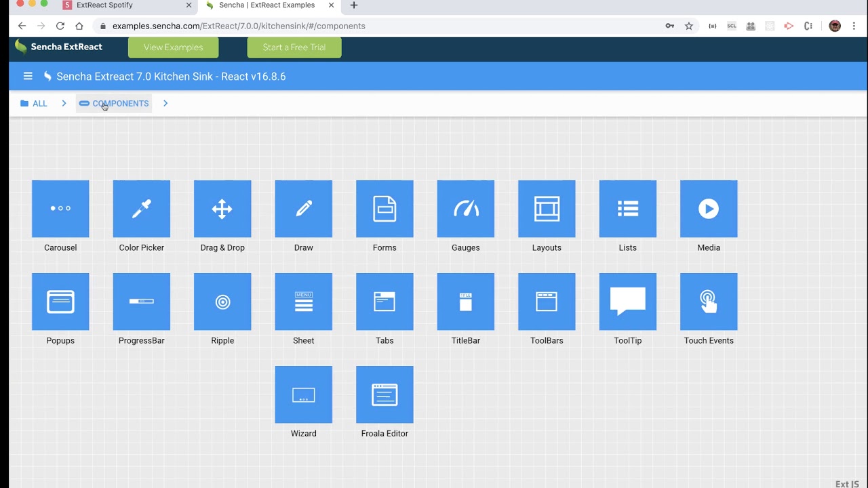The width and height of the screenshot is (868, 488).
Task: Open the Color Picker eyedropper tile
Action: pos(141,209)
